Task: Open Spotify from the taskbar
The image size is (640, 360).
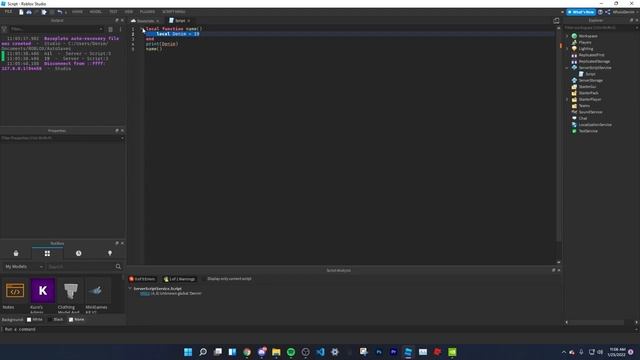Action: 291,352
